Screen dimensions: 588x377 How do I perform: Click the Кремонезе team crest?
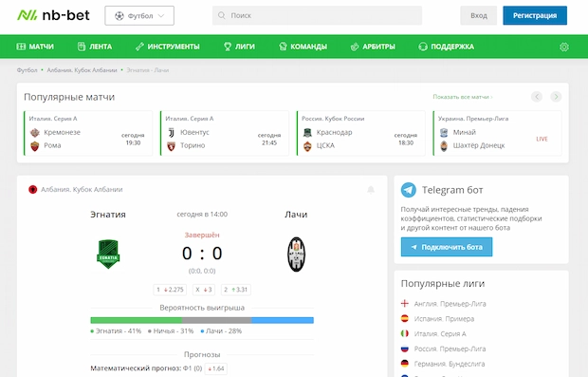[x=35, y=133]
